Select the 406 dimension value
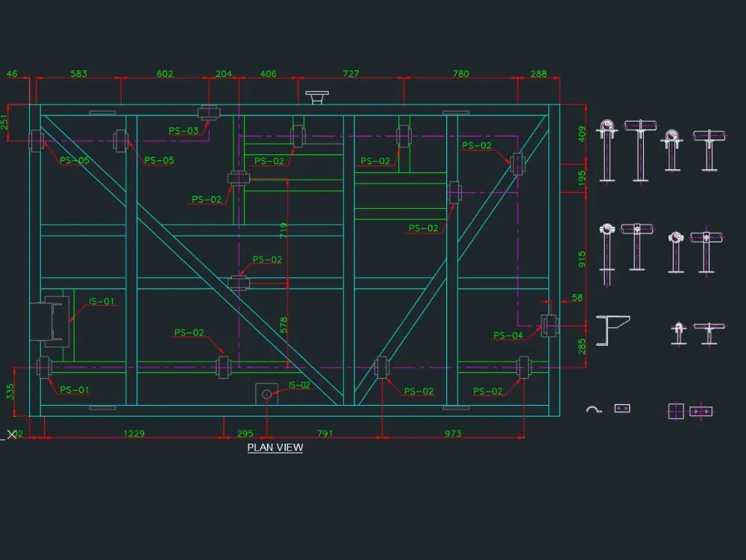 click(269, 74)
